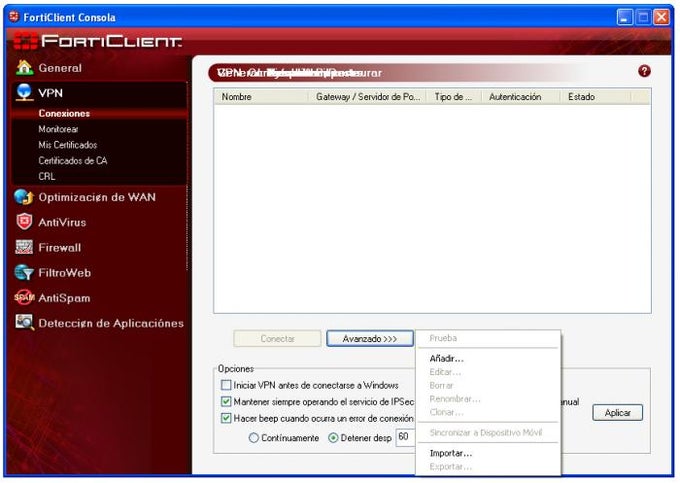
Task: Open Optimización de WAN globe icon
Action: (24, 197)
